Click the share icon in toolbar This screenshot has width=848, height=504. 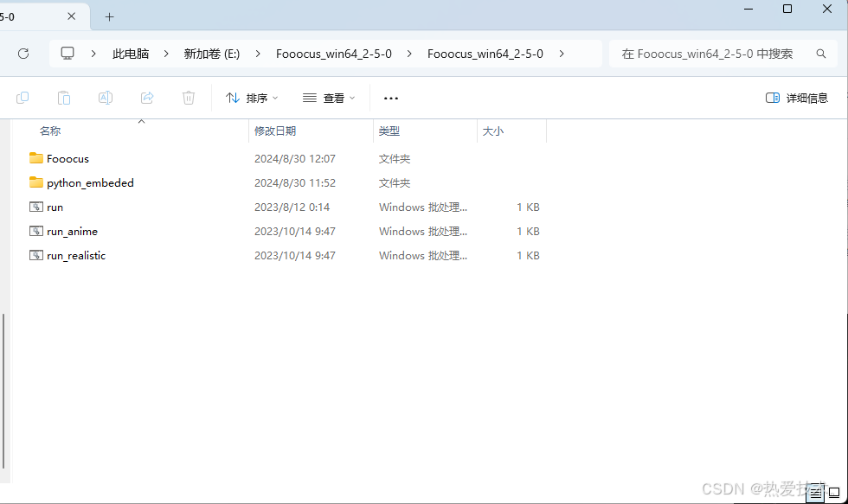[x=147, y=98]
